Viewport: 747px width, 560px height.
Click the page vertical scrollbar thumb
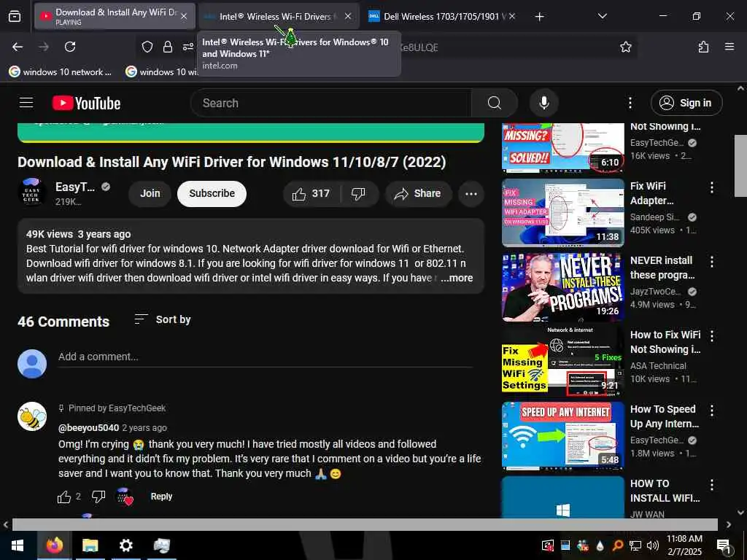(740, 166)
